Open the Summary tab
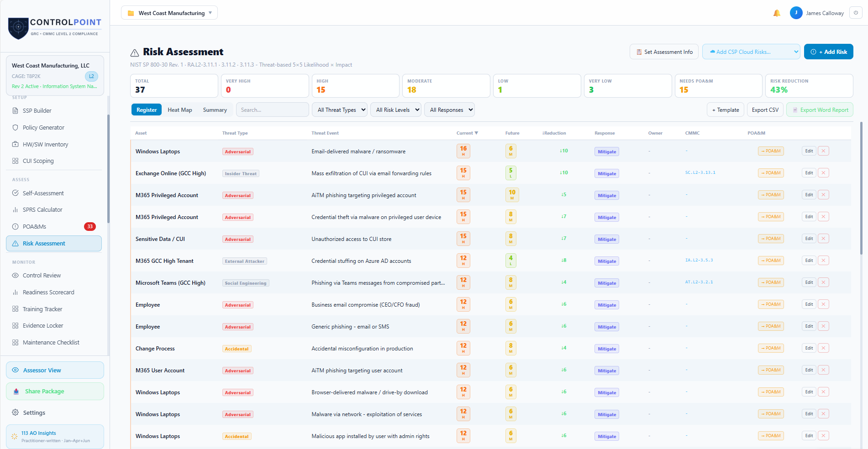 click(x=215, y=110)
